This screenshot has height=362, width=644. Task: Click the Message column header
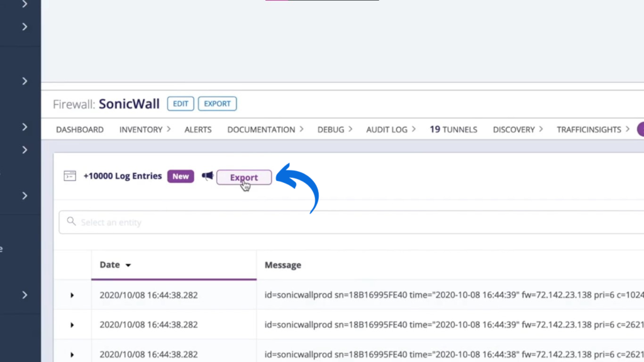(x=283, y=265)
